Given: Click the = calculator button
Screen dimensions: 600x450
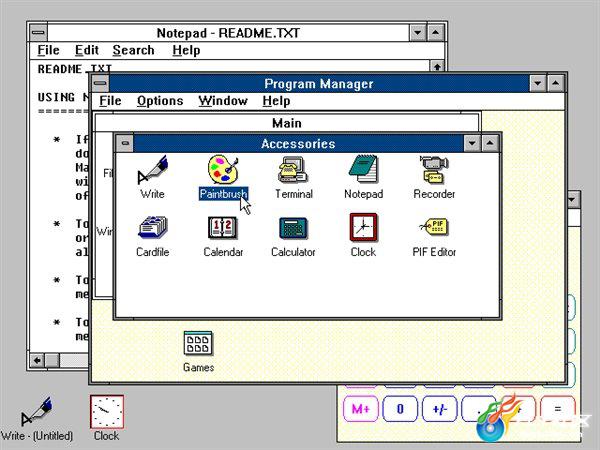Looking at the screenshot, I should (558, 409).
